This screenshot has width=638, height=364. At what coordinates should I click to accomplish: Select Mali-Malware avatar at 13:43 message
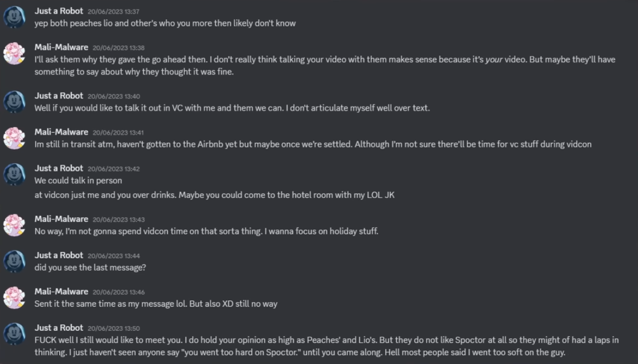click(14, 225)
